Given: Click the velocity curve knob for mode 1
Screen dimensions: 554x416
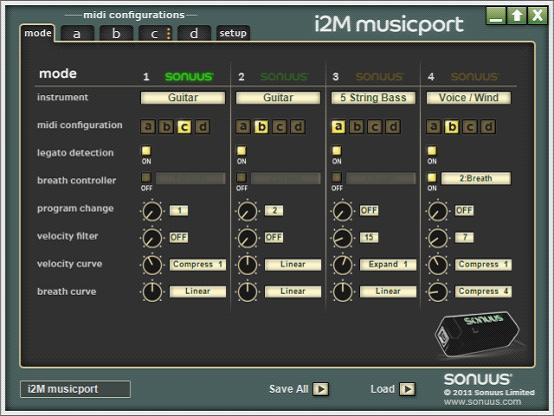Looking at the screenshot, I should click(152, 265).
